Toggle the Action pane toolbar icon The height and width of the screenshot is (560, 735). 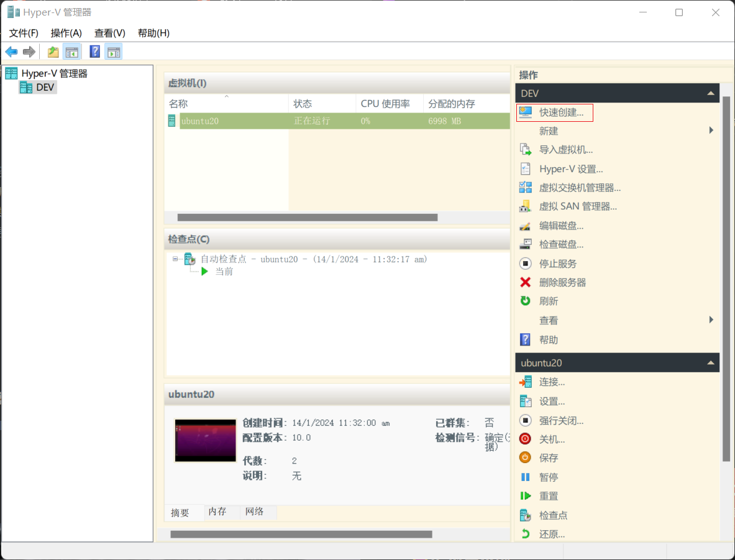(114, 52)
